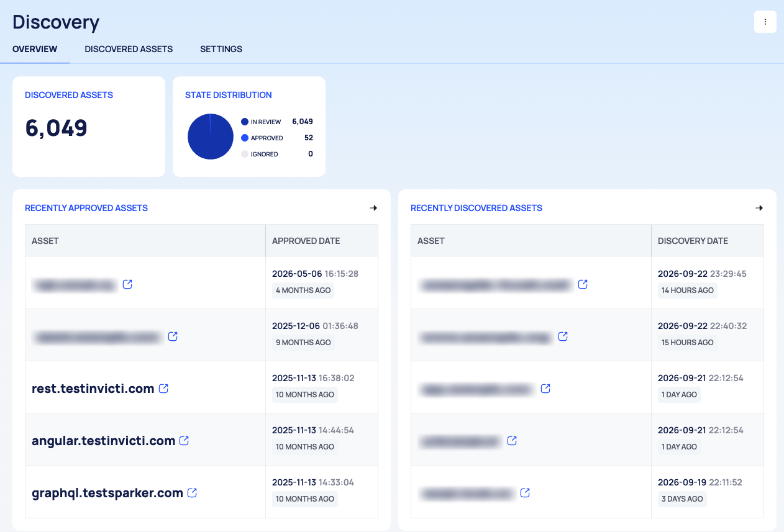This screenshot has width=784, height=532.
Task: Click the 3 Days Ago badge
Action: [682, 499]
